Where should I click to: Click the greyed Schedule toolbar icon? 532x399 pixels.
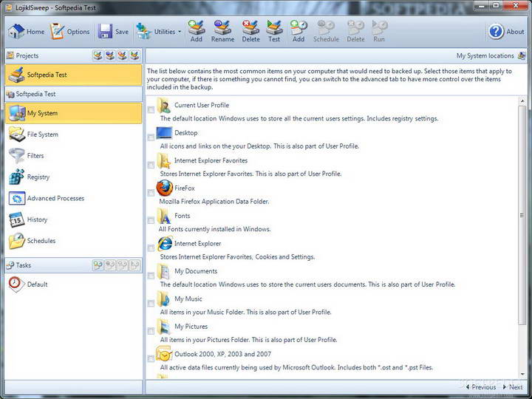[326, 31]
